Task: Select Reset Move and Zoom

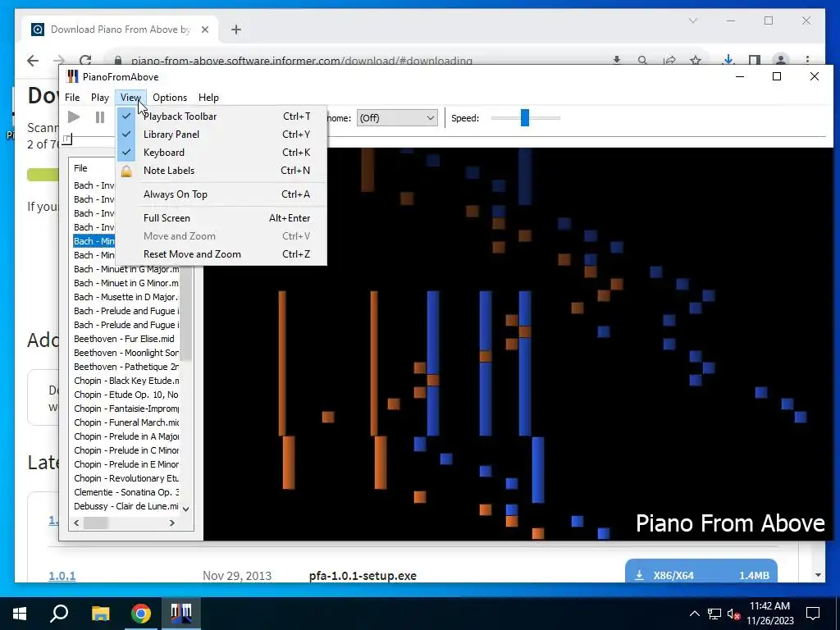Action: click(221, 254)
